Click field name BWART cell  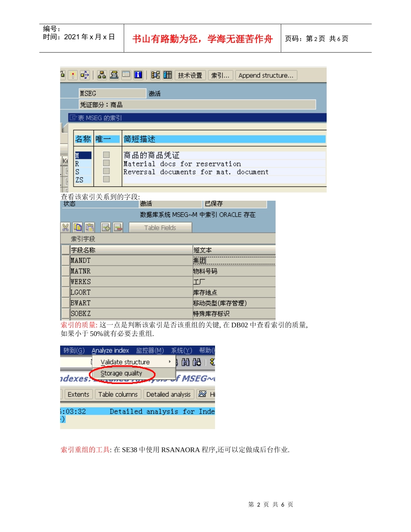click(x=131, y=303)
